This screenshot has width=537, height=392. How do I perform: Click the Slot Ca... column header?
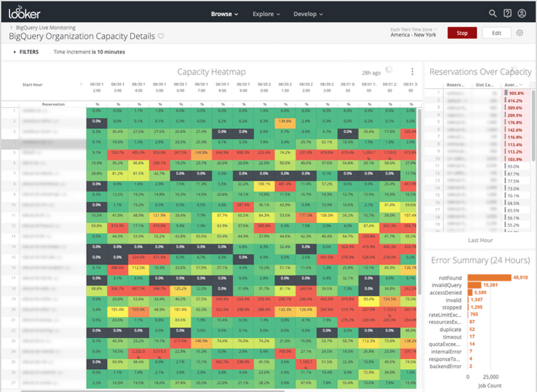tap(484, 85)
